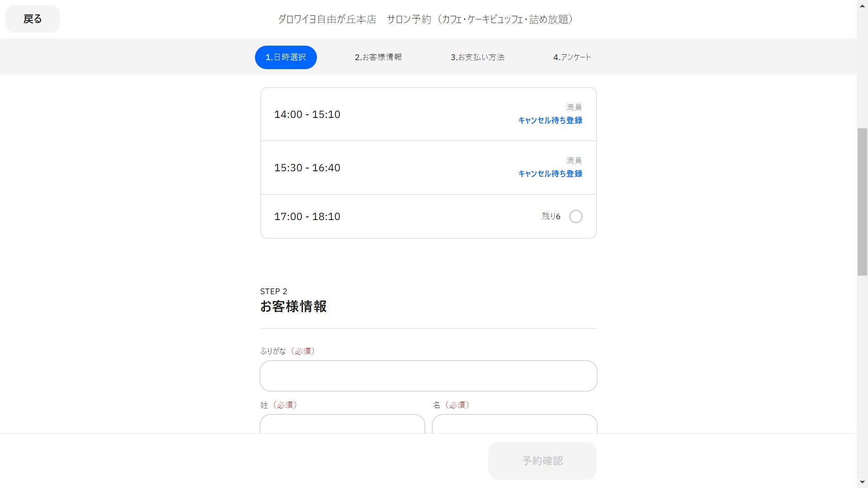Click the 満員 label for 14:00 slot

click(574, 107)
